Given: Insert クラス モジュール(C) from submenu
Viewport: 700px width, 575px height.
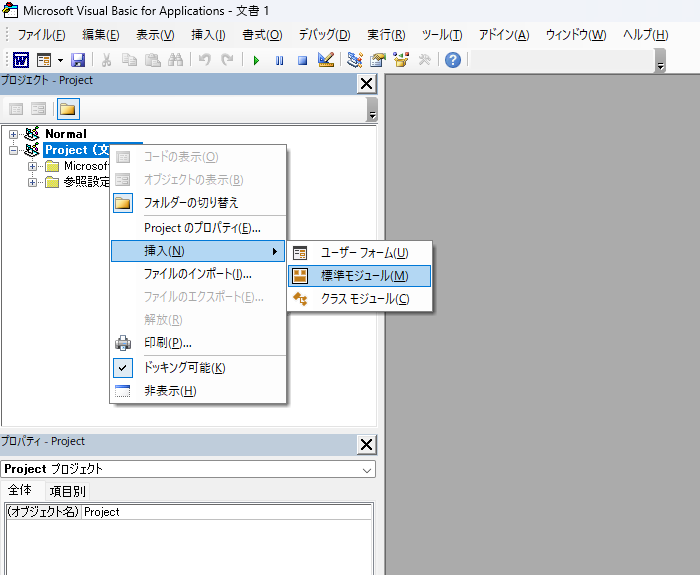Looking at the screenshot, I should tap(359, 299).
